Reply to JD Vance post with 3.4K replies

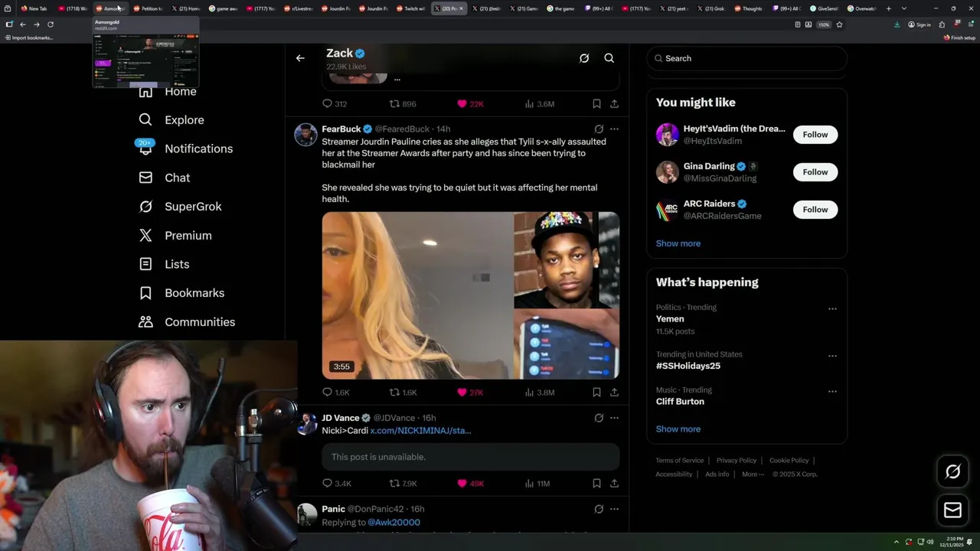pos(336,484)
